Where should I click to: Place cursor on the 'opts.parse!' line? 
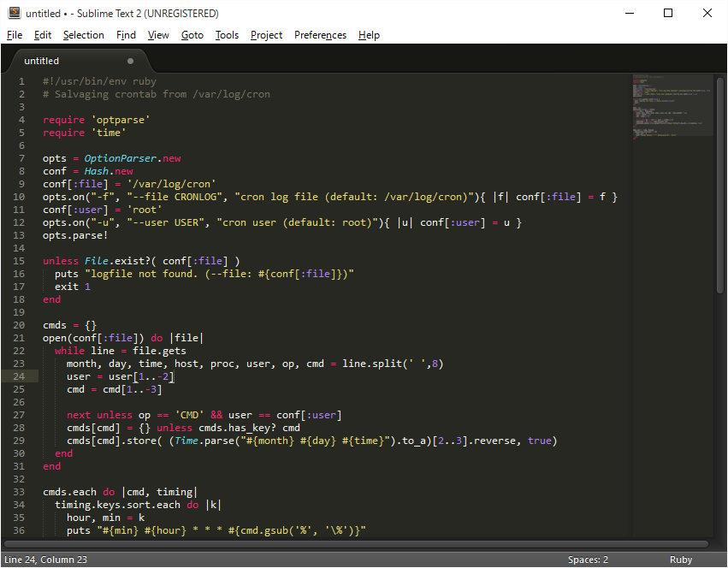pyautogui.click(x=74, y=235)
